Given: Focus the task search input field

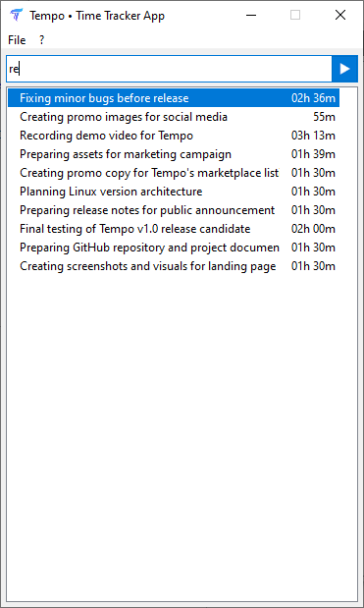Looking at the screenshot, I should (169, 69).
